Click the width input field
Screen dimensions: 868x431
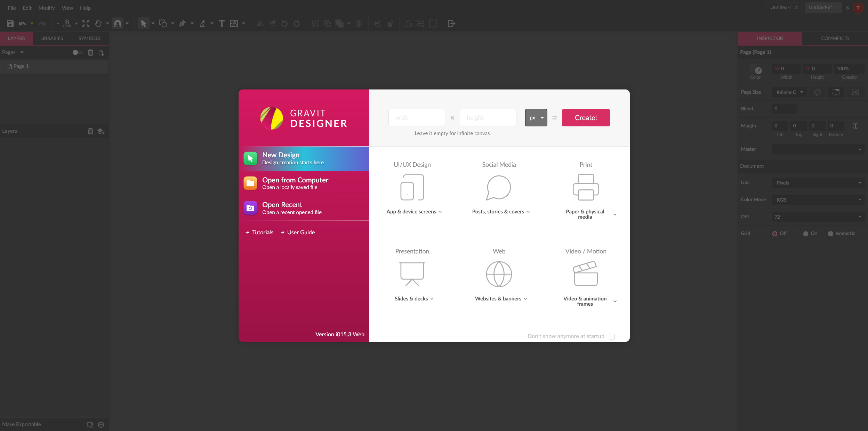click(x=416, y=118)
